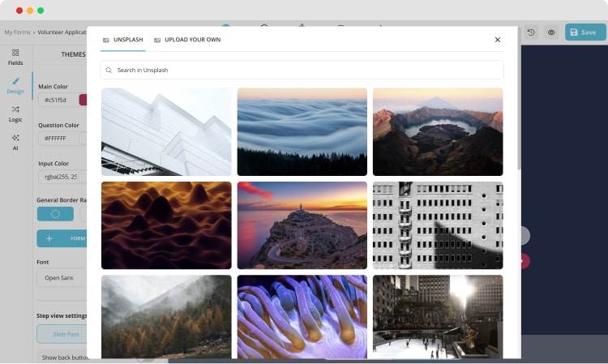608x364 pixels.
Task: Click the magnifier icon in search bar
Action: click(109, 71)
